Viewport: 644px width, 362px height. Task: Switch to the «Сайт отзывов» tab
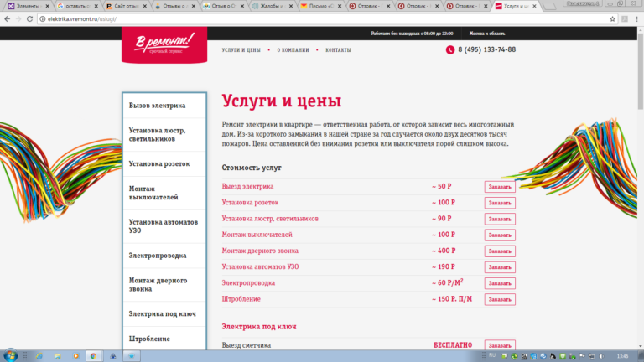click(125, 6)
